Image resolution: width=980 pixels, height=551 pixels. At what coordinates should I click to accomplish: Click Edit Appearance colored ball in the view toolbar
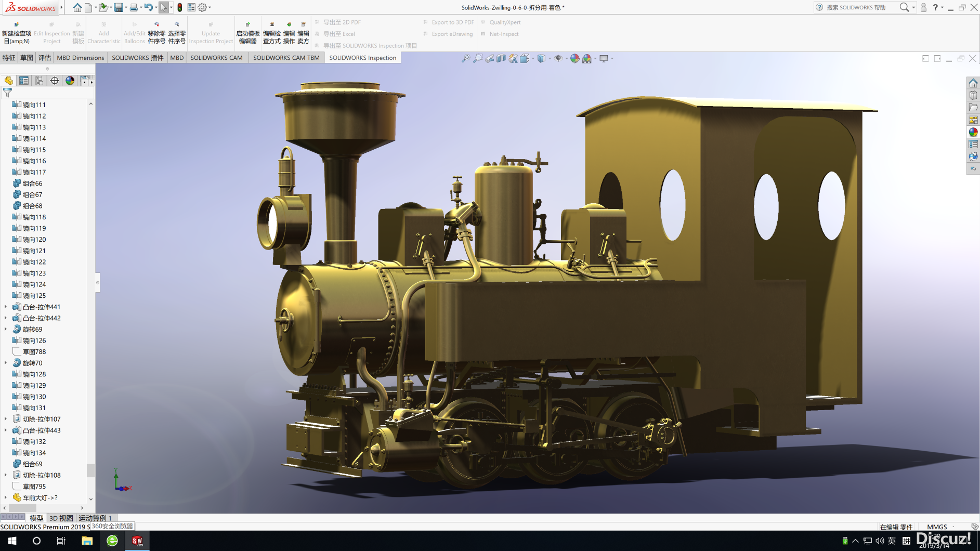574,58
